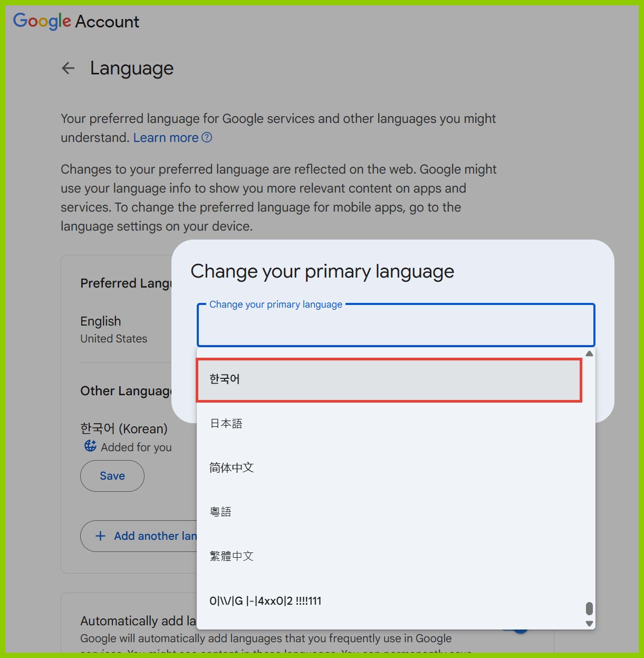Go back using the arrow beside Language
Screen dimensions: 644x658
68,68
